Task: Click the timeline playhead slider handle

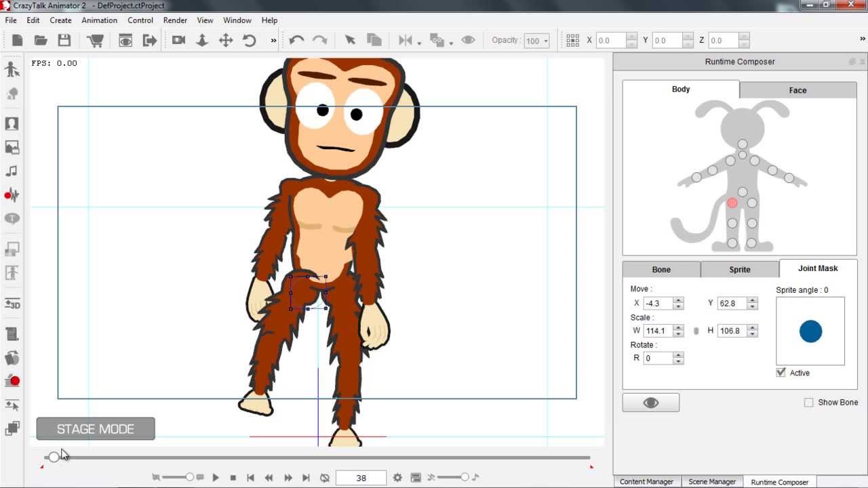Action: pyautogui.click(x=54, y=457)
